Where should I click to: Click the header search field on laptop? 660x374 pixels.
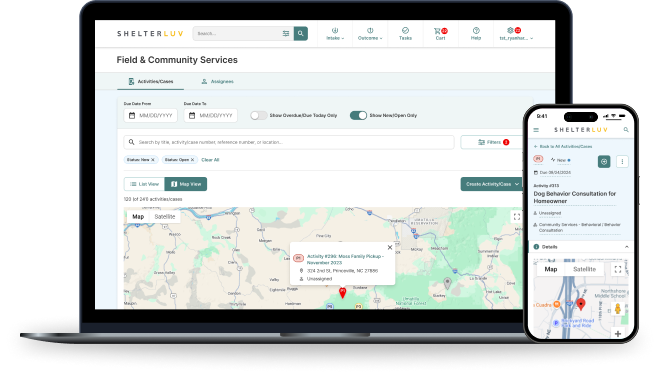click(x=243, y=33)
